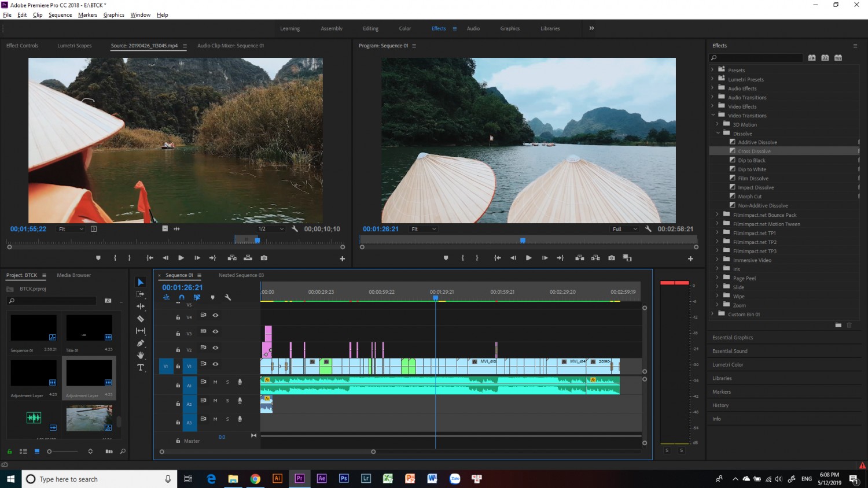Screen dimensions: 868x488
Task: Select the Pen tool in timeline toolbar
Action: (141, 343)
